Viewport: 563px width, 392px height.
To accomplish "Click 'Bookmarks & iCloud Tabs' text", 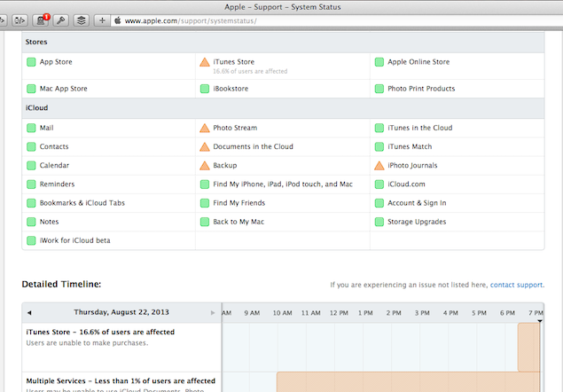I will (82, 203).
